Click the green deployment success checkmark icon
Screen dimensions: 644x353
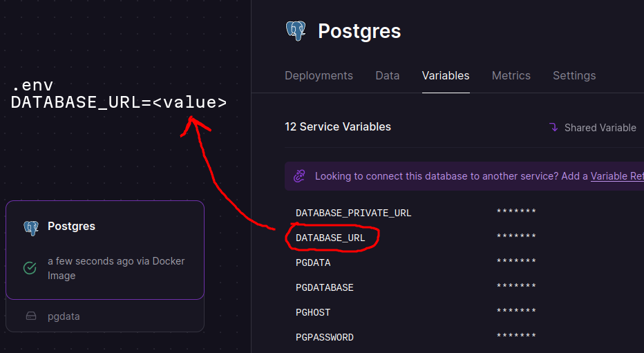click(x=30, y=268)
